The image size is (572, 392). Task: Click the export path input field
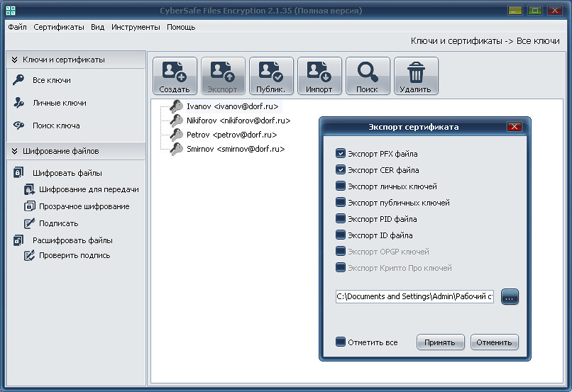pos(414,296)
